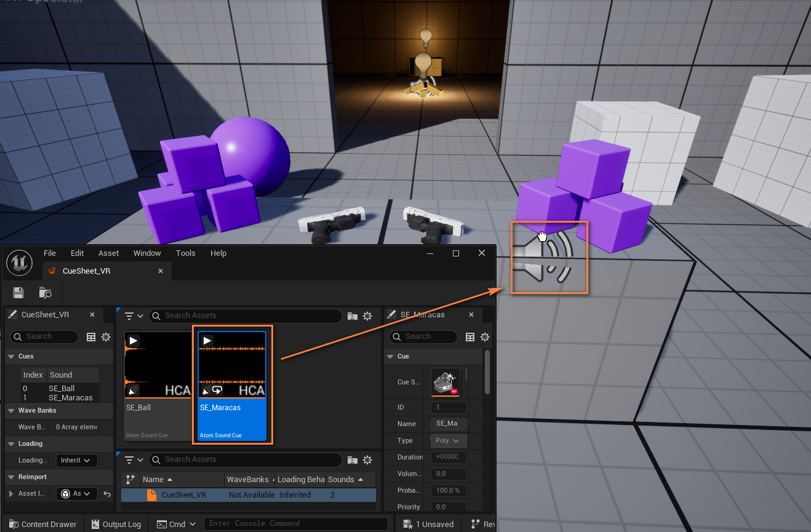Click pencil icon on SE_Maracas panel tab
The width and height of the screenshot is (811, 532).
pos(391,315)
